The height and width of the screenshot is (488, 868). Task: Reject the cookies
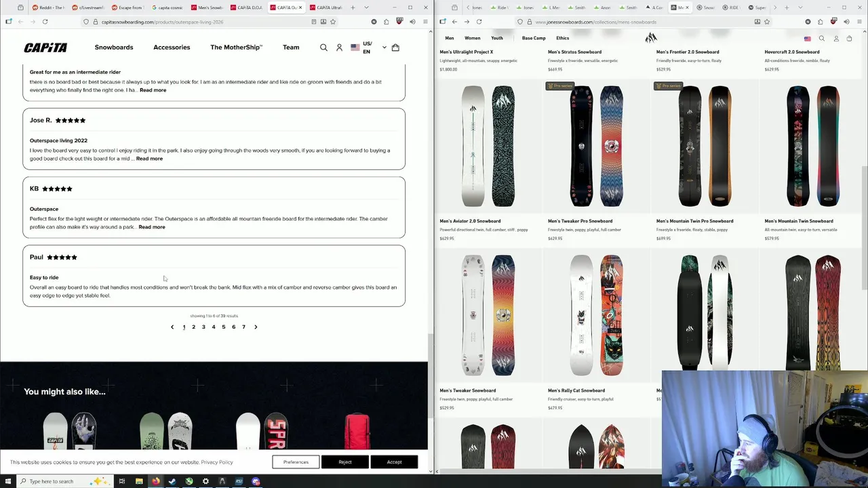click(x=345, y=462)
